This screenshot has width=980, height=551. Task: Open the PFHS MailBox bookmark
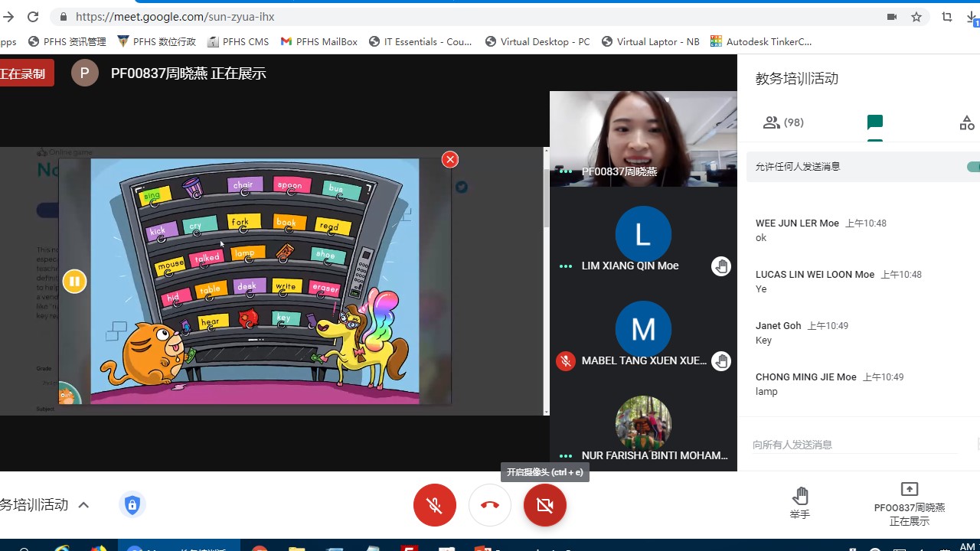pos(318,42)
